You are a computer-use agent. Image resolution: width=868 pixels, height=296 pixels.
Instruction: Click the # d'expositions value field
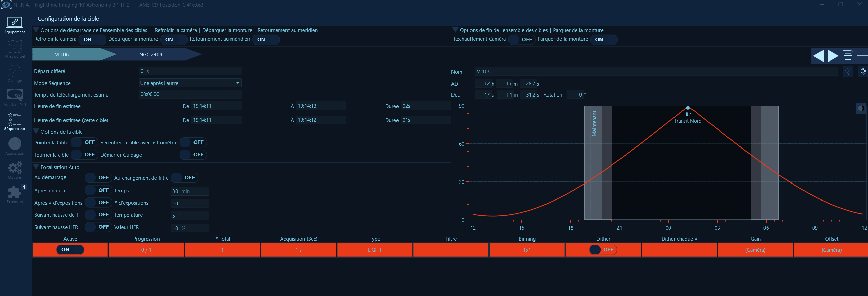point(190,203)
